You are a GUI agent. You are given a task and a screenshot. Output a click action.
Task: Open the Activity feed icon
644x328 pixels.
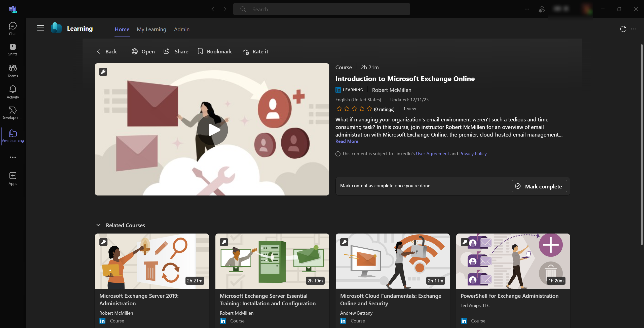pos(13,92)
